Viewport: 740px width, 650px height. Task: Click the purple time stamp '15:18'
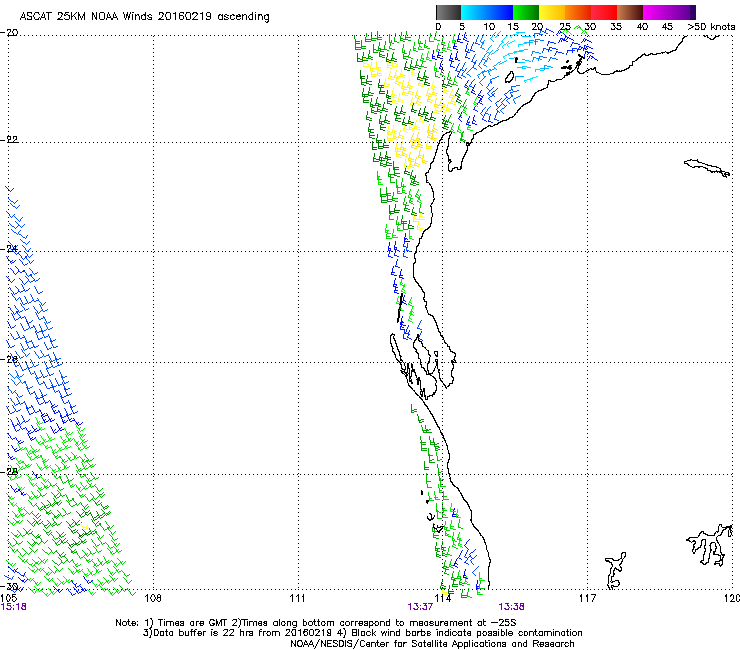[13, 607]
